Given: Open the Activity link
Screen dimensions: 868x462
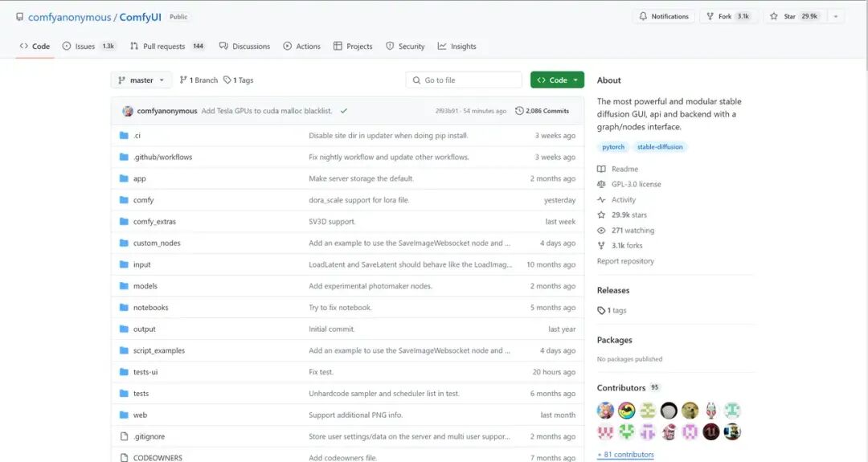Looking at the screenshot, I should click(x=616, y=200).
